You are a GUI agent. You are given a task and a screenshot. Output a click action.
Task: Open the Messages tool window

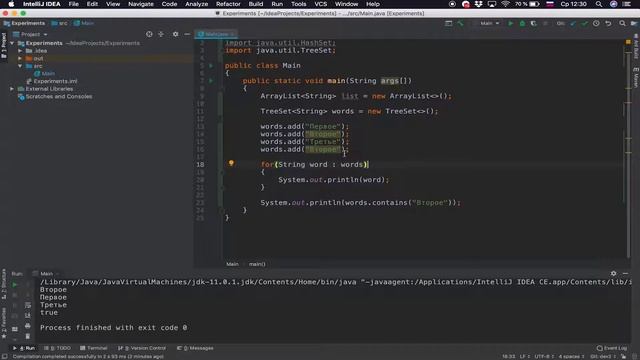pyautogui.click(x=195, y=348)
